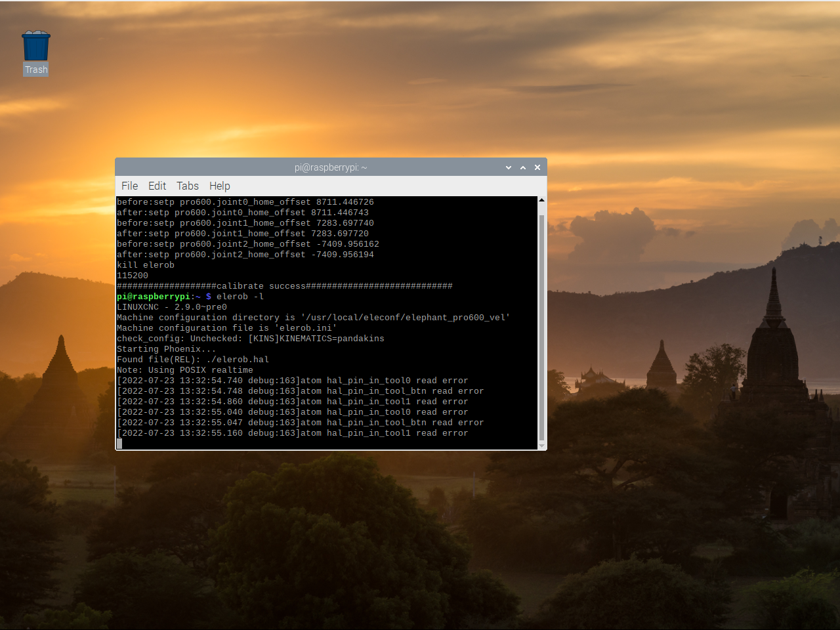Open the File menu

pos(129,186)
